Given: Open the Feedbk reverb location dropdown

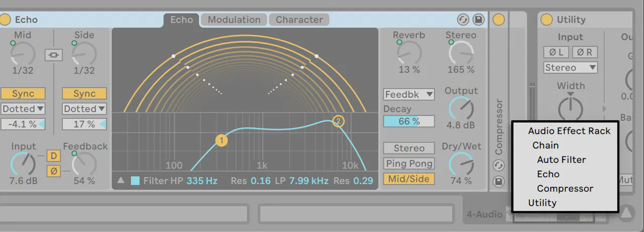Looking at the screenshot, I should pyautogui.click(x=409, y=95).
